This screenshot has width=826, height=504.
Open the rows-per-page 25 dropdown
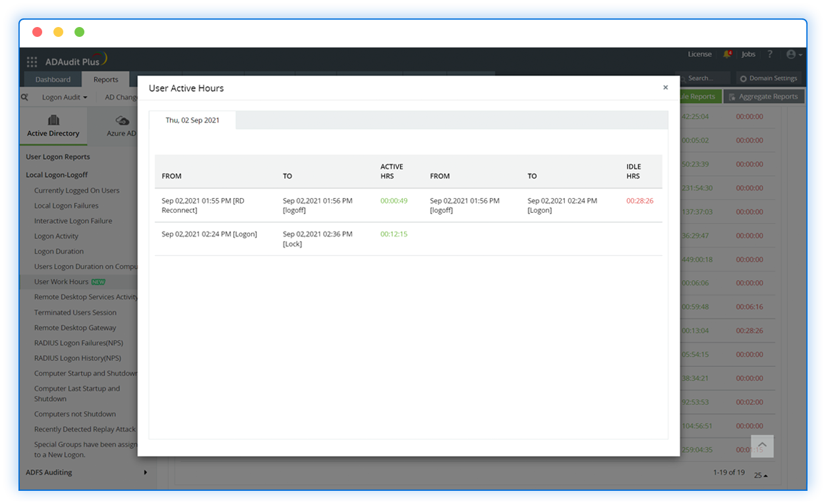761,475
